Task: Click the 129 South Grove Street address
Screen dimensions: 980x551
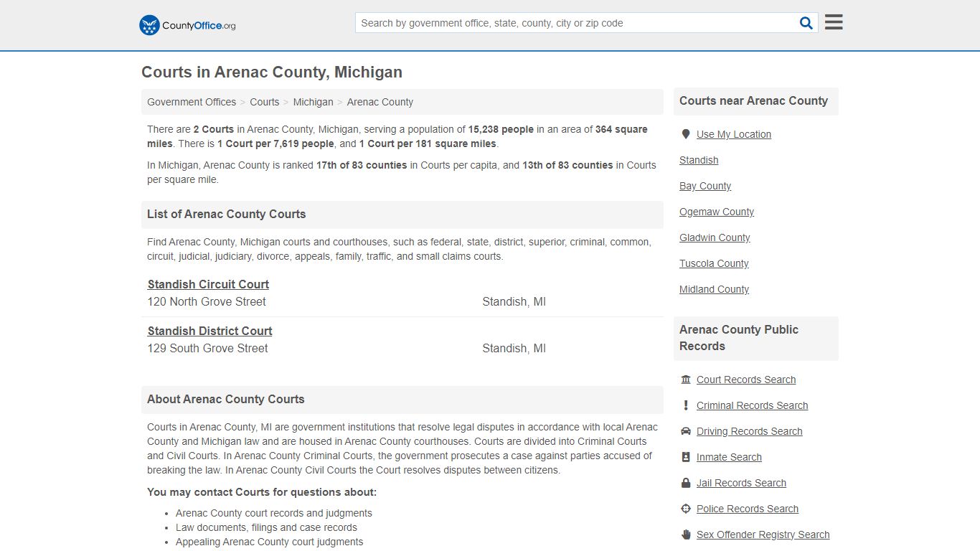Action: coord(208,349)
